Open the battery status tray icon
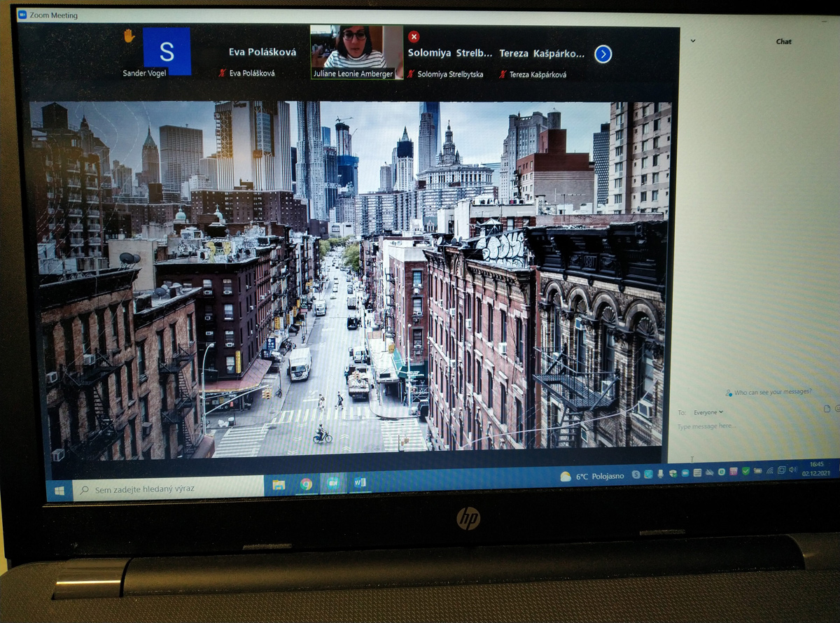The image size is (840, 623). pyautogui.click(x=757, y=470)
